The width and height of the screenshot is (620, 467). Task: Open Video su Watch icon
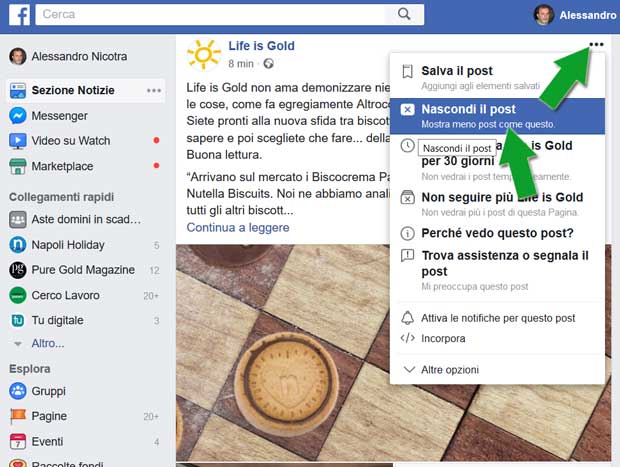point(18,141)
